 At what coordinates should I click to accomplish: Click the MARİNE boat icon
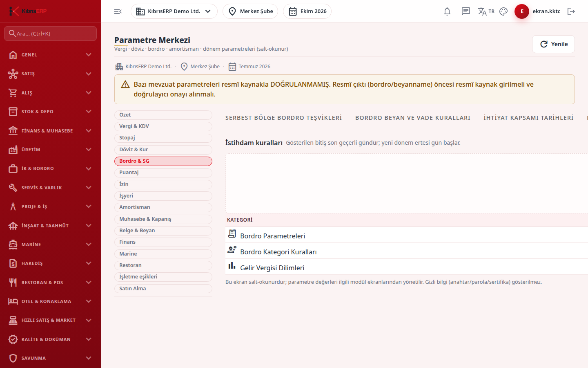point(13,245)
